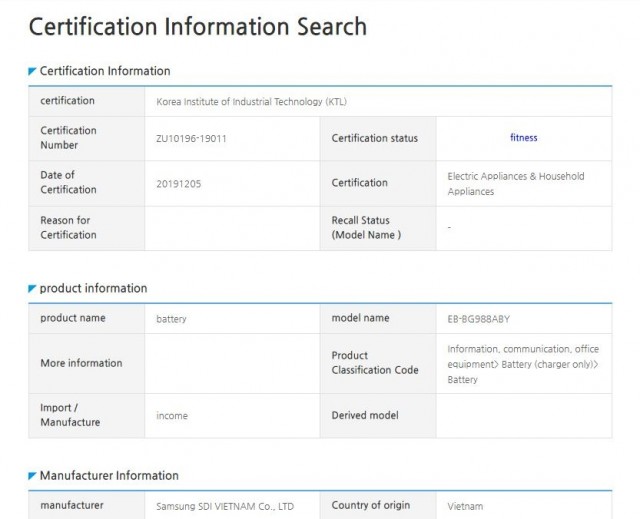Click the flag icon beside product information
The width and height of the screenshot is (640, 519).
[33, 289]
